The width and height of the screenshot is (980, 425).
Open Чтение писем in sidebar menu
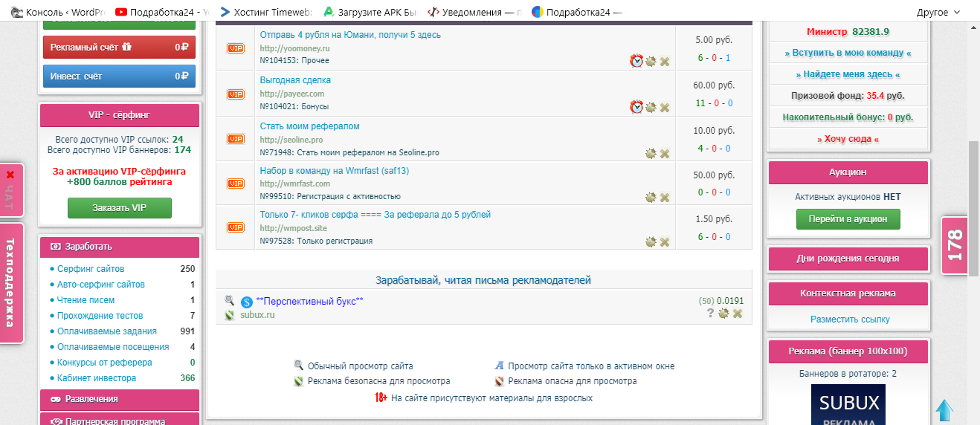pyautogui.click(x=86, y=300)
